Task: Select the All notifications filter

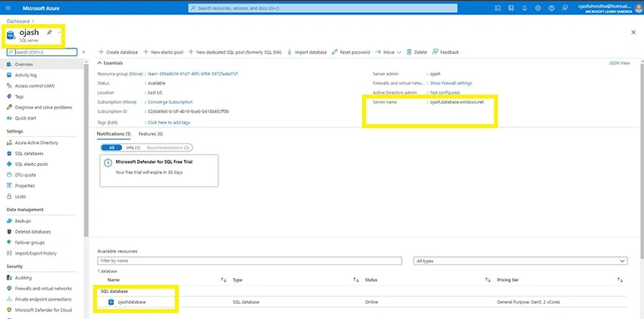Action: [111, 148]
